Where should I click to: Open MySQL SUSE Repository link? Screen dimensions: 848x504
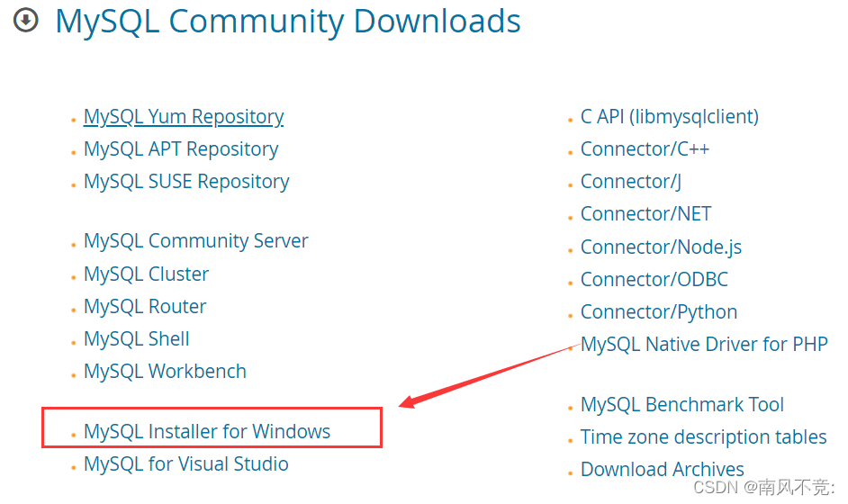[x=186, y=182]
